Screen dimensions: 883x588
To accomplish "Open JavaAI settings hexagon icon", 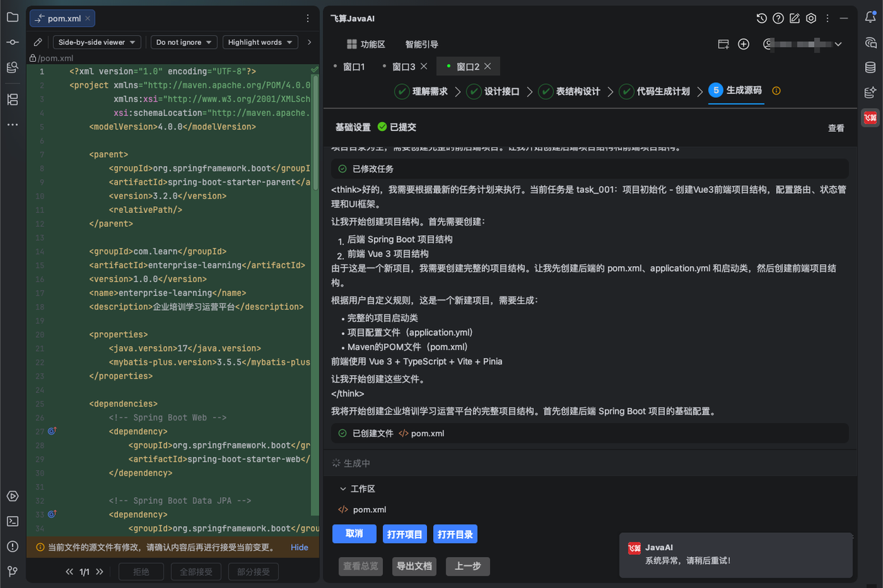I will point(811,19).
